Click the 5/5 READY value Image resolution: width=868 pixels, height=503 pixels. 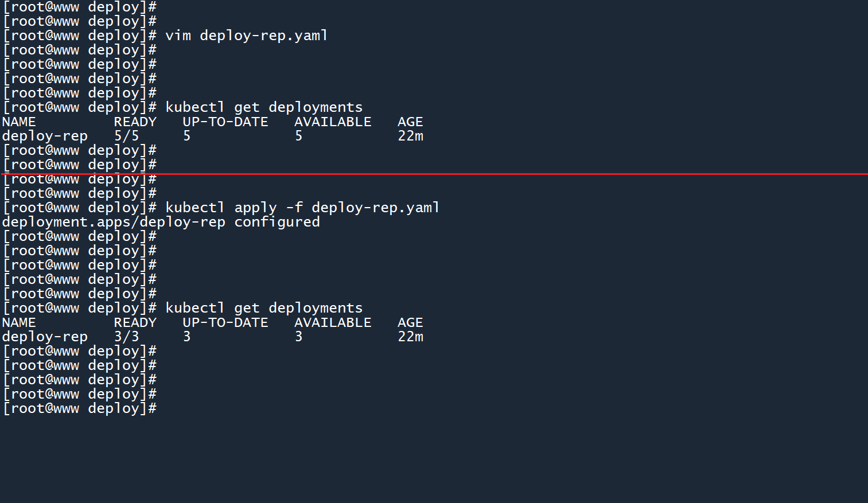pos(126,136)
